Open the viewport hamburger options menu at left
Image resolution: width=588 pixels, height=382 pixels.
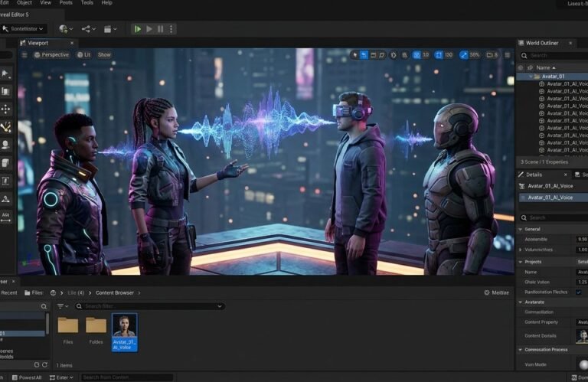[x=24, y=54]
